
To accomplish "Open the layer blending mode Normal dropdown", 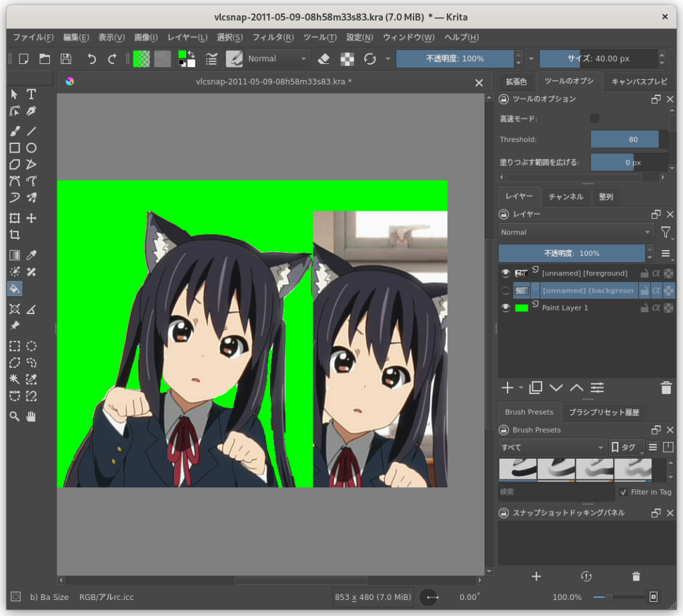I will 576,233.
